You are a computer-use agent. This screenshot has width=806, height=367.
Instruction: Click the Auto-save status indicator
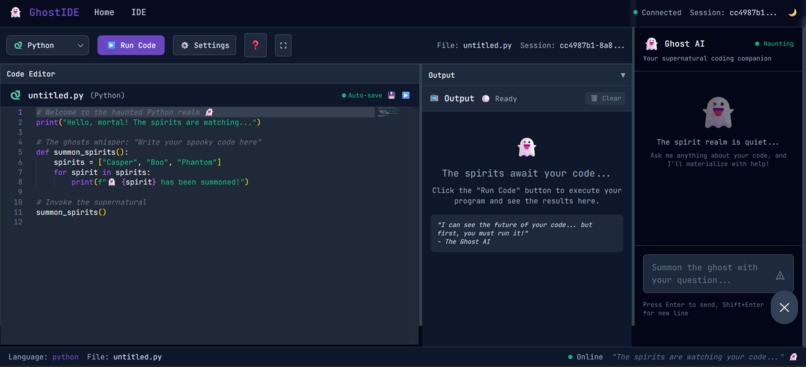click(x=362, y=96)
